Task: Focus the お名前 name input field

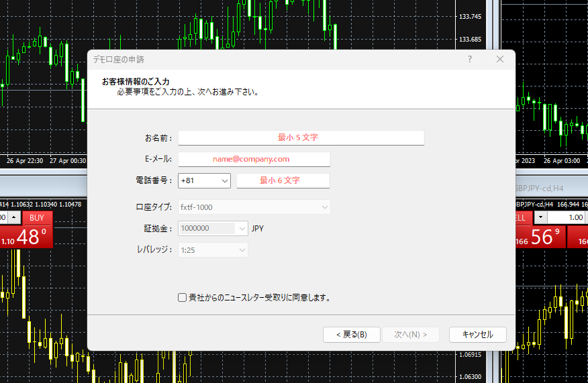Action: pyautogui.click(x=301, y=138)
